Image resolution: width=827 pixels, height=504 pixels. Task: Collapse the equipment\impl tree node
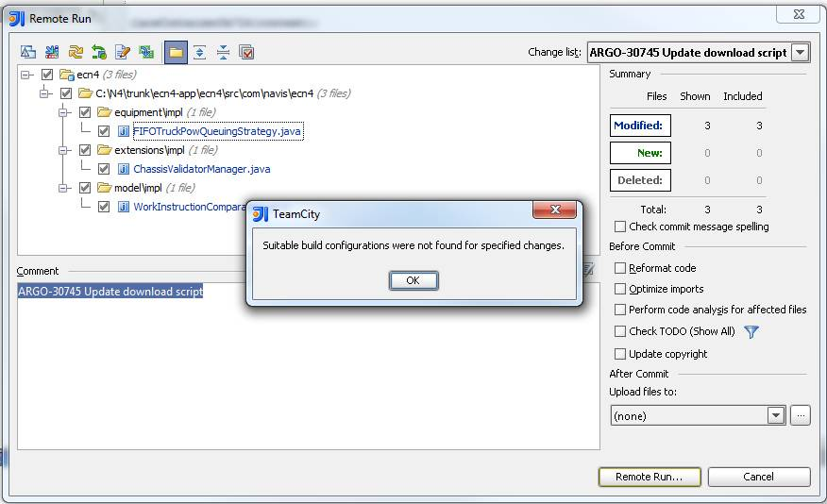(x=64, y=112)
